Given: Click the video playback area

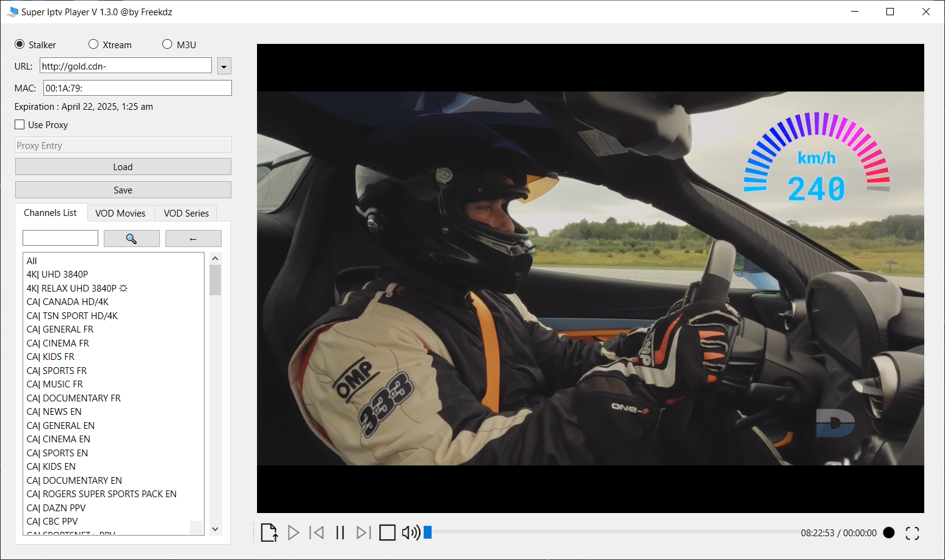Looking at the screenshot, I should point(590,278).
